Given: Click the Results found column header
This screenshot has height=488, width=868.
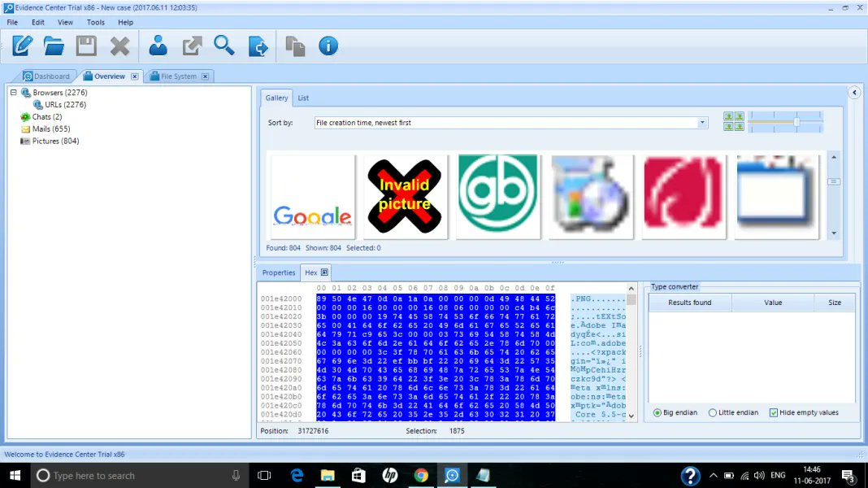Looking at the screenshot, I should 690,303.
